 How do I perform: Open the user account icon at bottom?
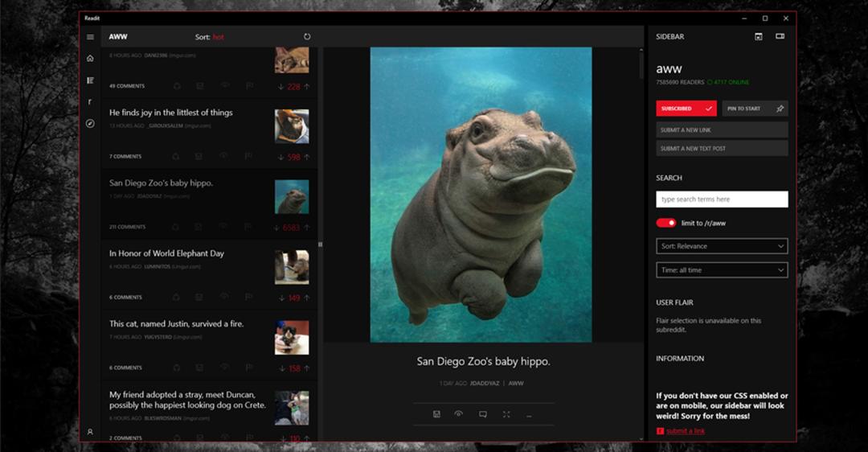pyautogui.click(x=90, y=432)
